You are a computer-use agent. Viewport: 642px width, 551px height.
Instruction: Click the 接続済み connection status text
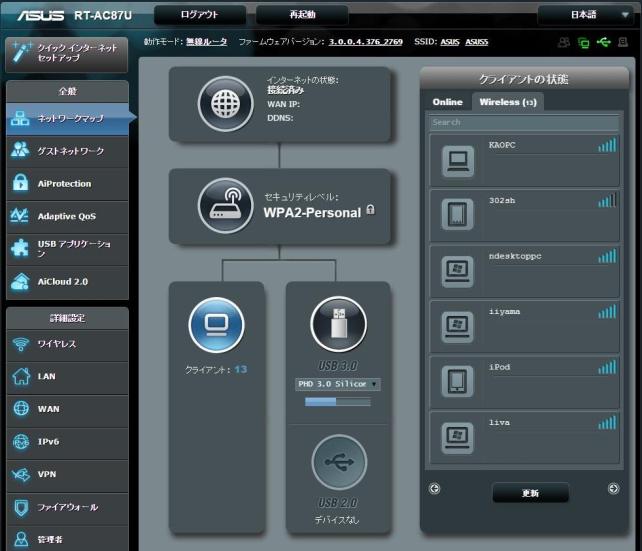click(285, 90)
